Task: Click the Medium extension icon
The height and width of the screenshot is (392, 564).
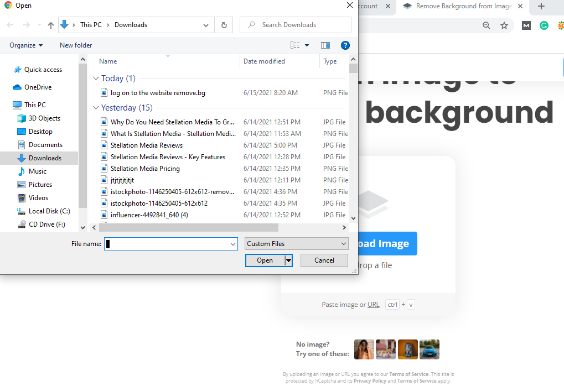Action: point(526,25)
